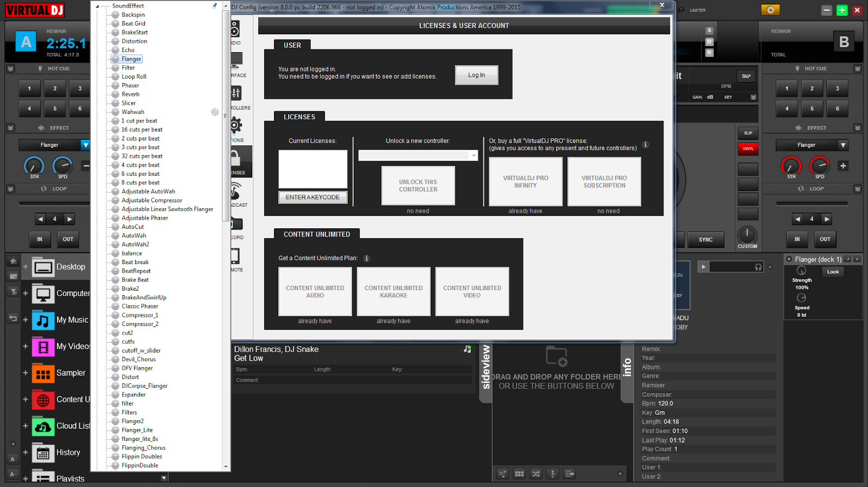868x487 pixels.
Task: Expand the left deck HOT CUE panel chevron
Action: point(10,69)
